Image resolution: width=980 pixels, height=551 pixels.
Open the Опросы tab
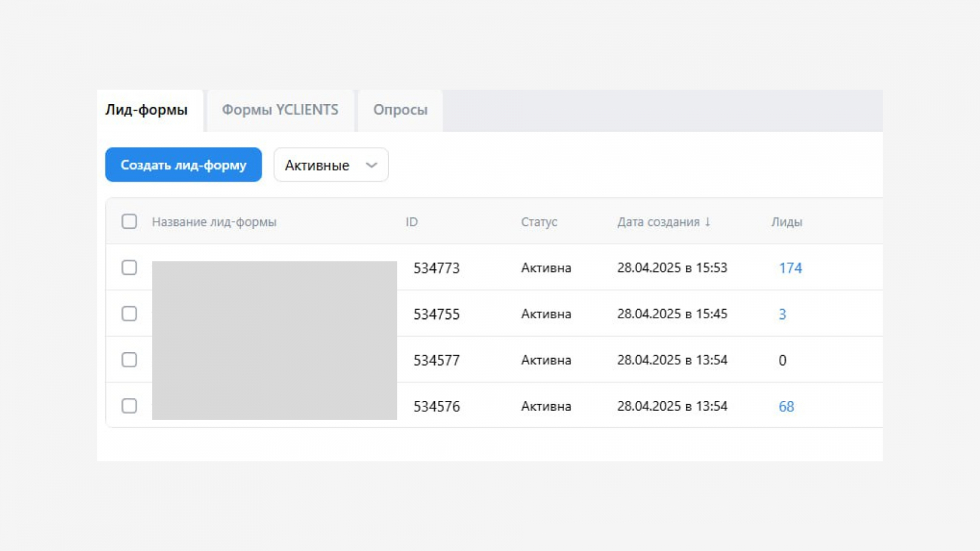tap(400, 110)
